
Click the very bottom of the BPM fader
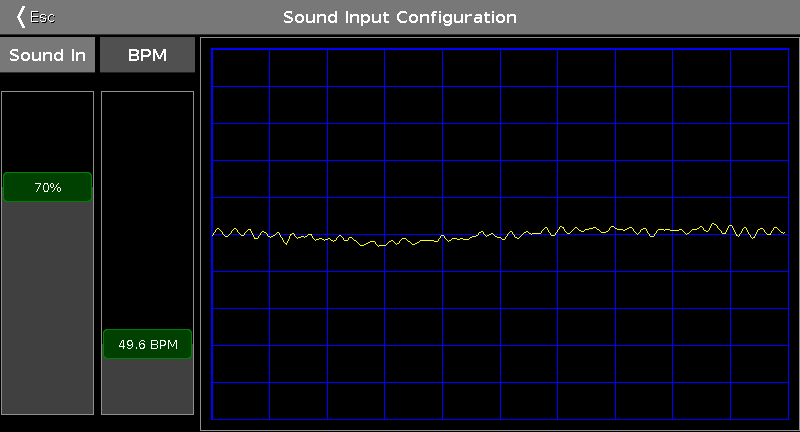(147, 409)
